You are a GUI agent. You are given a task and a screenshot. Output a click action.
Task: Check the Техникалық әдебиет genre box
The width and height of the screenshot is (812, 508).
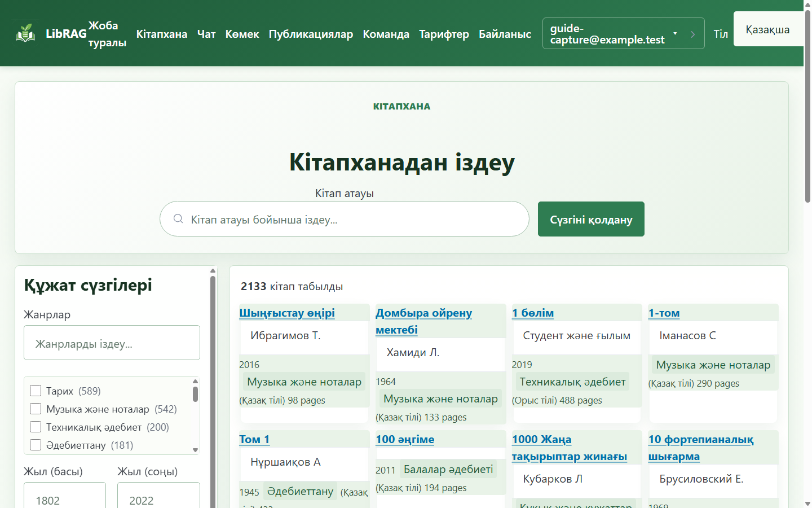click(36, 427)
